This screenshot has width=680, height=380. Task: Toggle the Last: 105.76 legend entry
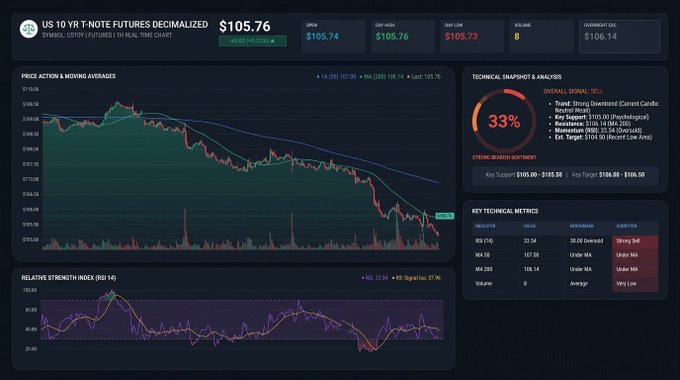424,76
